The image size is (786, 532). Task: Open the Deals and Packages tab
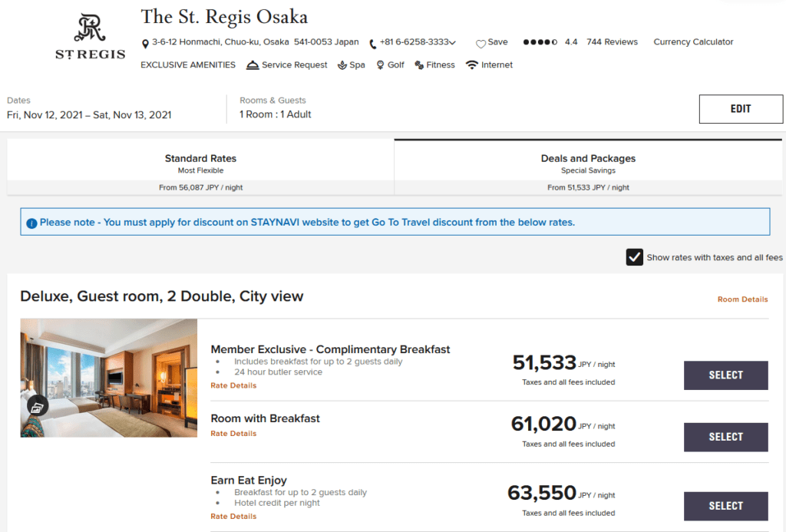pyautogui.click(x=588, y=163)
